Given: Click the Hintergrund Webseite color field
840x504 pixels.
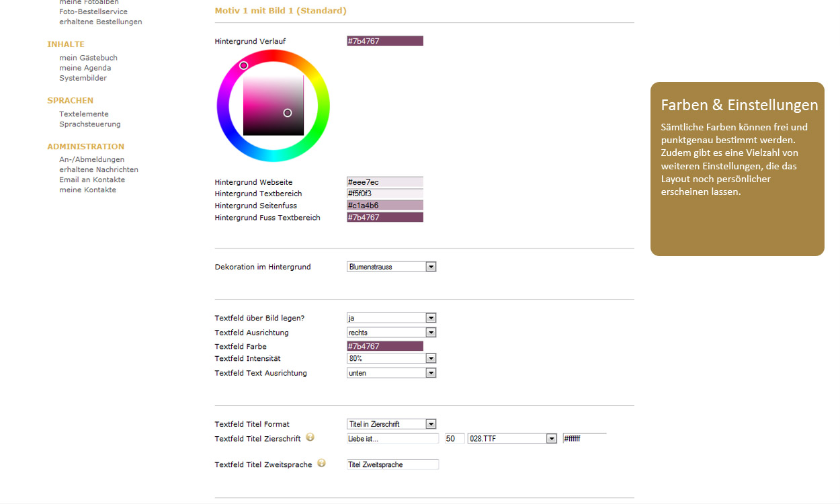Looking at the screenshot, I should [x=384, y=182].
